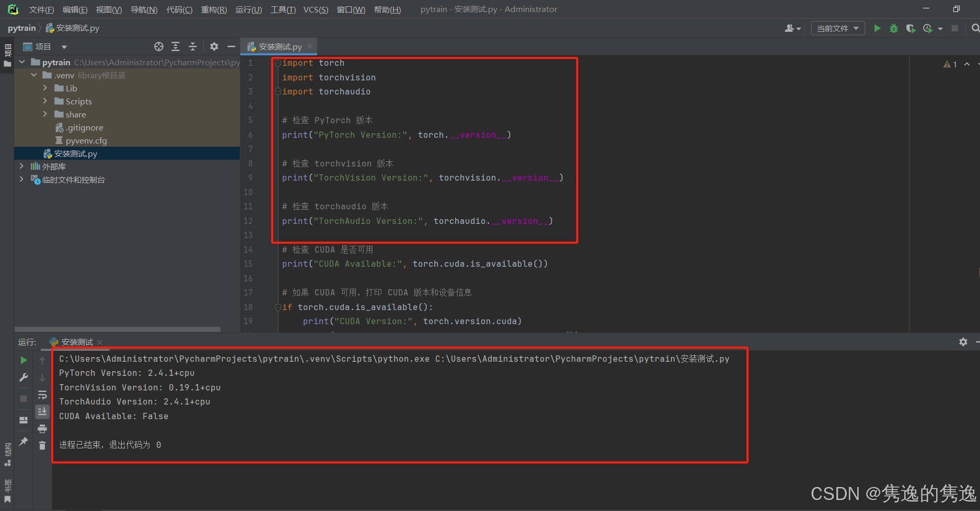Open project panel settings gear
Image resolution: width=980 pixels, height=511 pixels.
click(214, 46)
